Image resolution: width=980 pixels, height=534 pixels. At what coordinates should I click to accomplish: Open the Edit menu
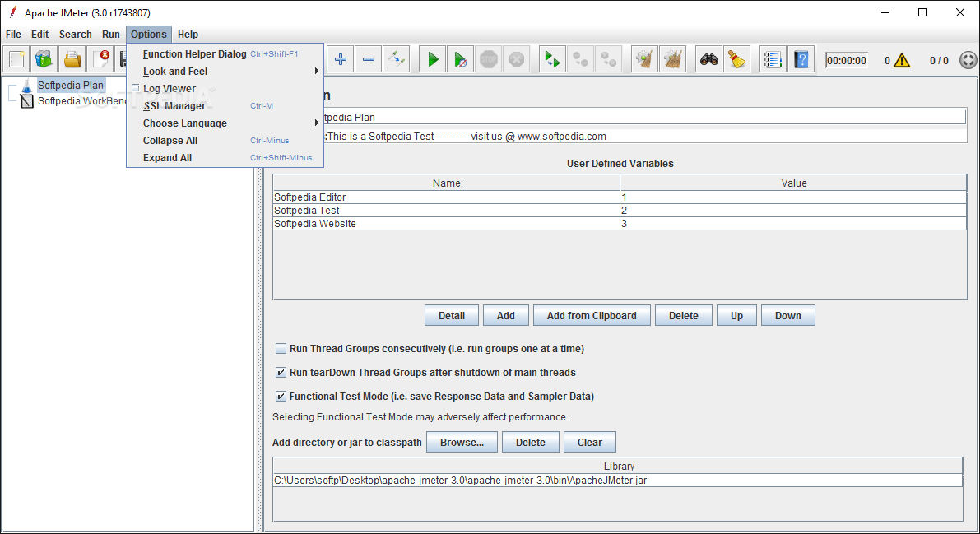(x=39, y=35)
